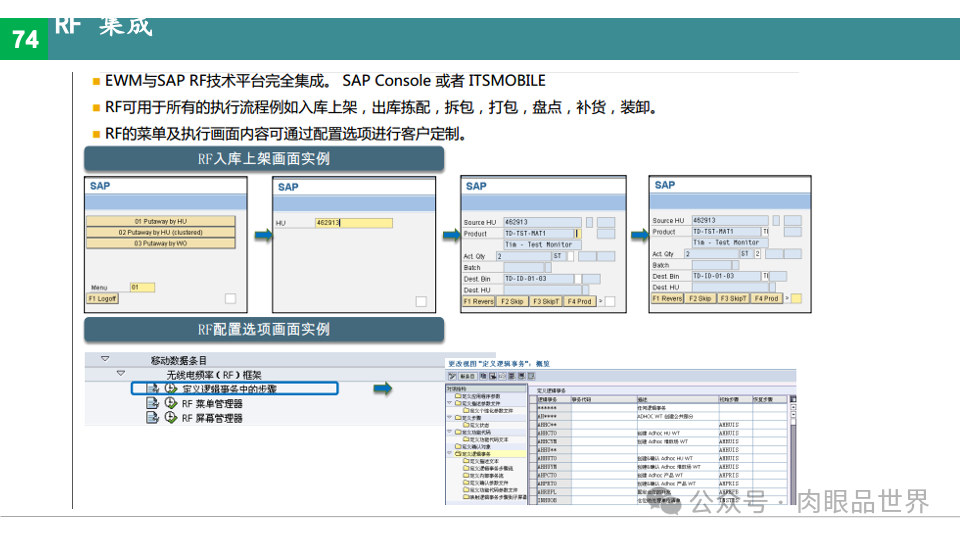This screenshot has width=960, height=540.
Task: Click execute clock icon beside RF 菜单管理器
Action: point(171,403)
